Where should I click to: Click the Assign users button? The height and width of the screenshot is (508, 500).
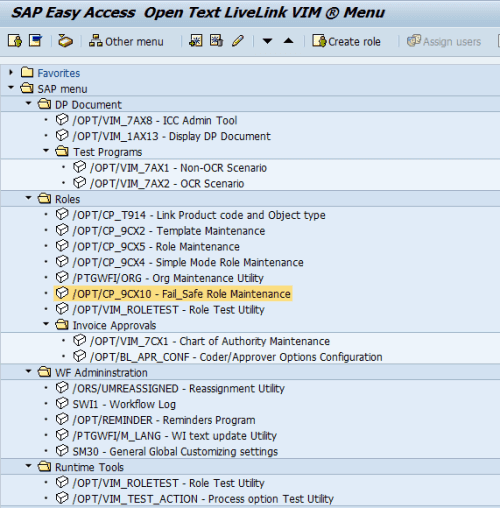tap(444, 41)
